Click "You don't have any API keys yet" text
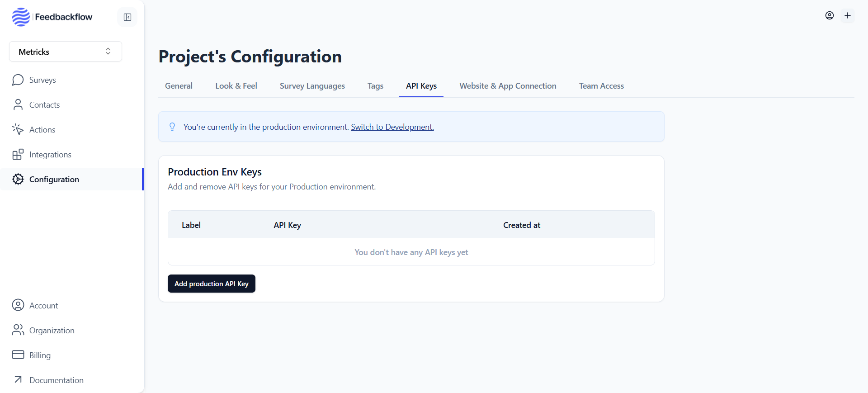This screenshot has height=393, width=868. [411, 252]
